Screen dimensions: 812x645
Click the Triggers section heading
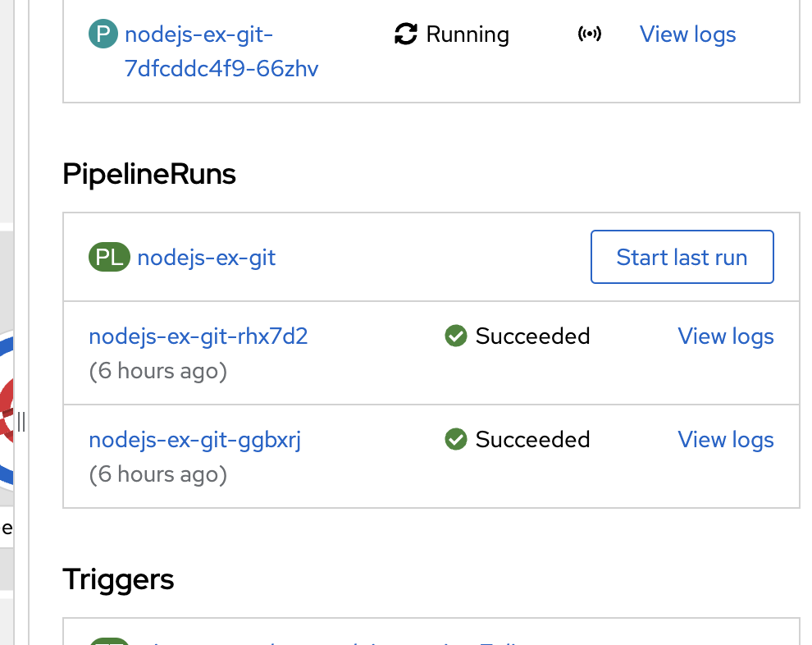coord(118,579)
